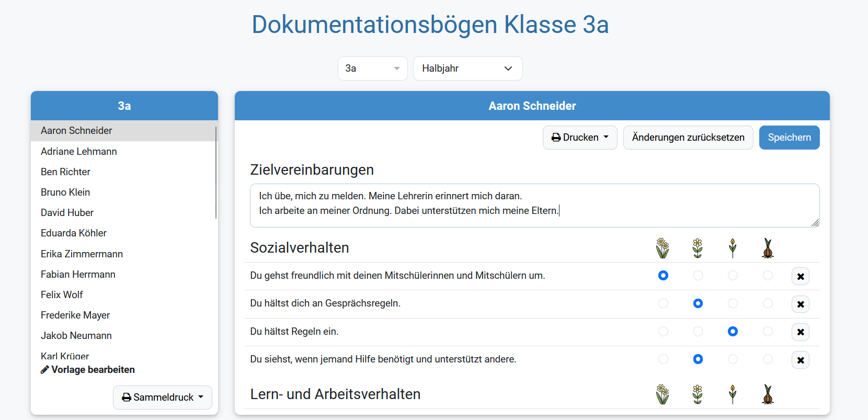Clear rating for 'Hilfe benötigt' row
The width and height of the screenshot is (868, 420).
coord(801,360)
